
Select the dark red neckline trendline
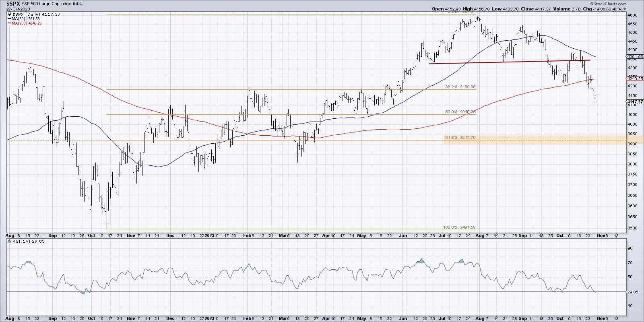[x=509, y=62]
